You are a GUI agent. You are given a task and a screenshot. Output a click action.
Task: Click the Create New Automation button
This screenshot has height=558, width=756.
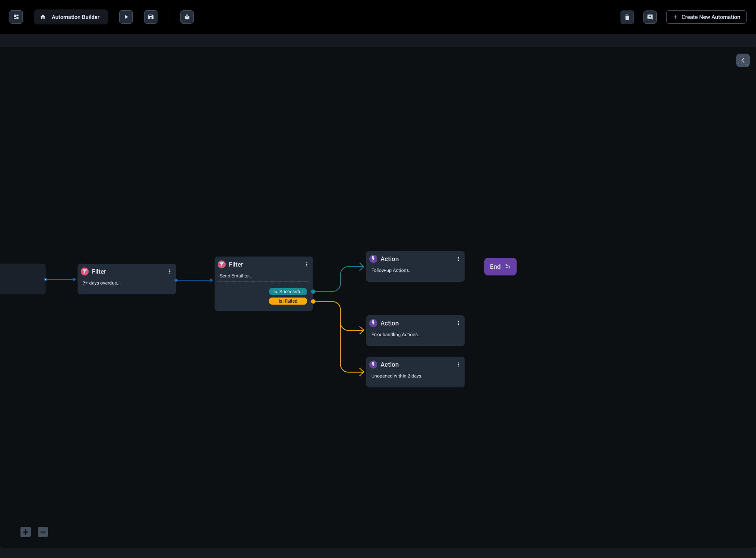point(706,17)
